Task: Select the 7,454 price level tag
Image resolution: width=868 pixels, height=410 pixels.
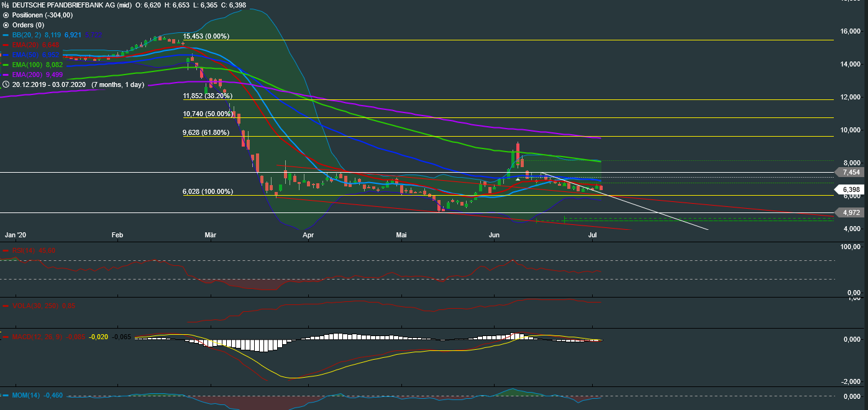Action: pyautogui.click(x=848, y=172)
